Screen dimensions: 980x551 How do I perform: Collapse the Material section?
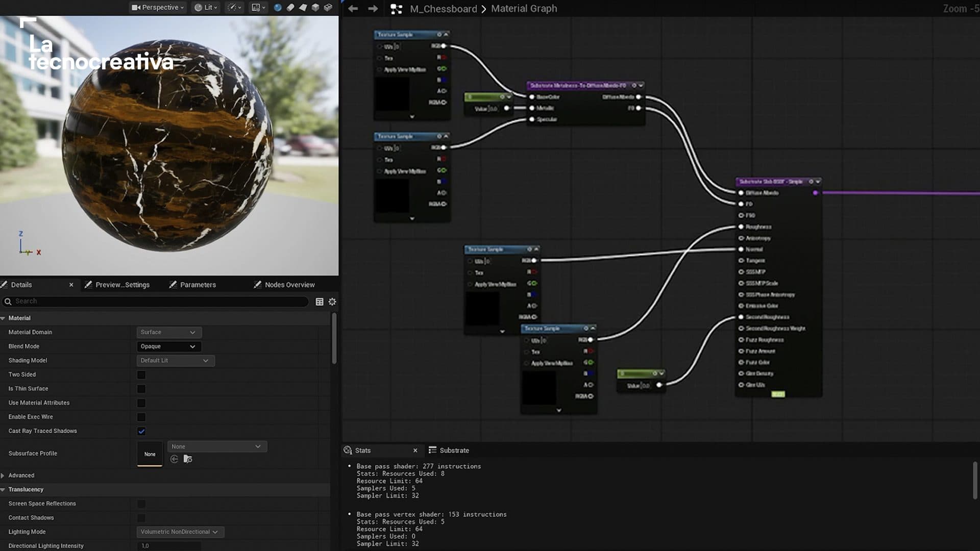click(x=3, y=318)
